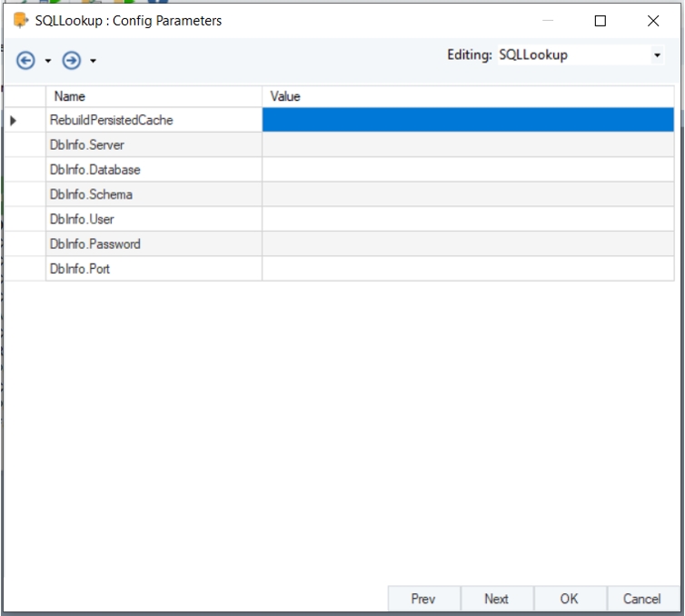Click the back navigation arrow icon
Image resolution: width=685 pixels, height=616 pixels.
(25, 60)
